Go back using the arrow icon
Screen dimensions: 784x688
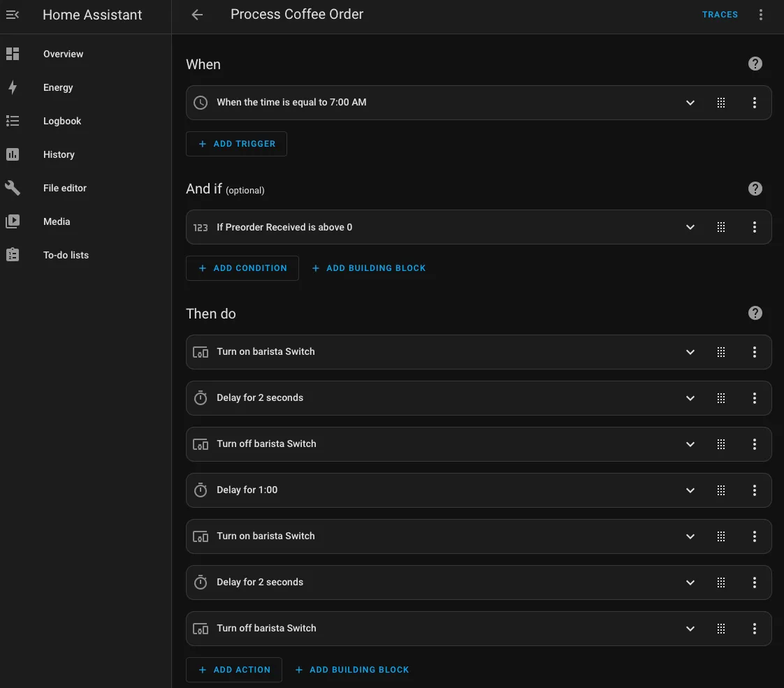pyautogui.click(x=197, y=15)
